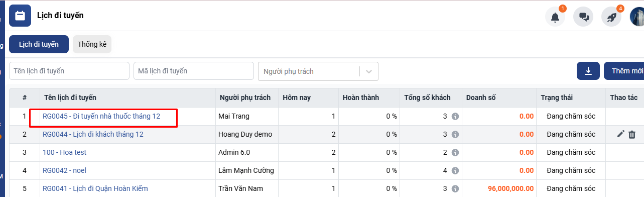The image size is (644, 197).
Task: Delete RG0044 route using trash icon
Action: (632, 134)
